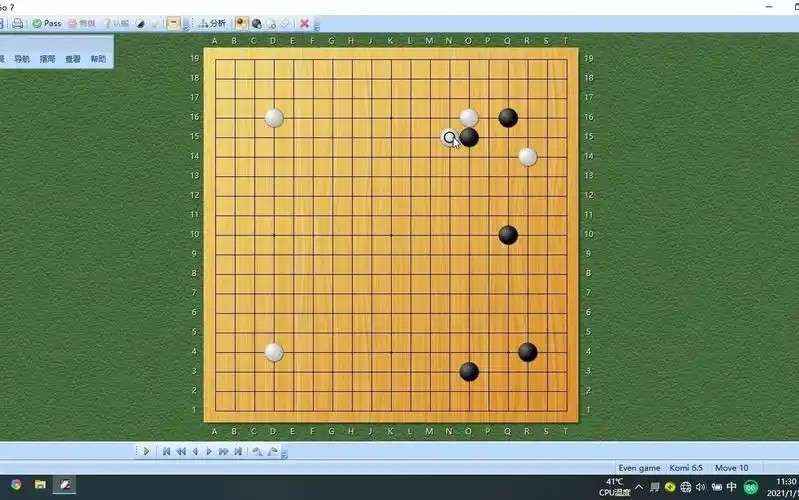Open the navigation toolbar overflow arrow
Image resolution: width=799 pixels, height=500 pixels.
coord(284,453)
